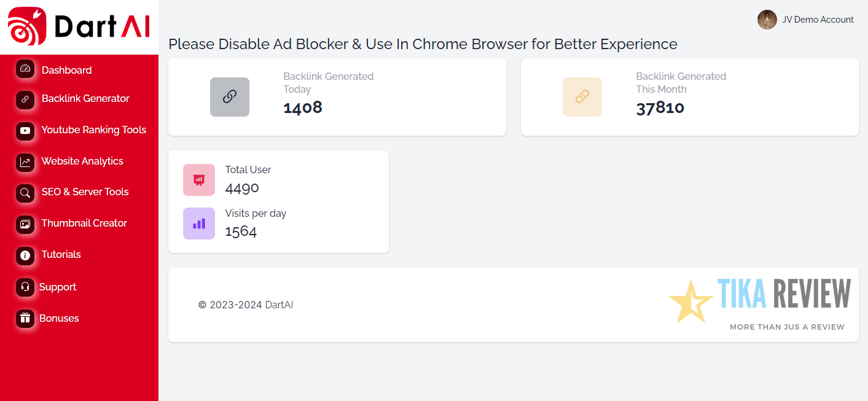This screenshot has width=868, height=401.
Task: Click the Thumbnail Creator image icon
Action: (25, 224)
